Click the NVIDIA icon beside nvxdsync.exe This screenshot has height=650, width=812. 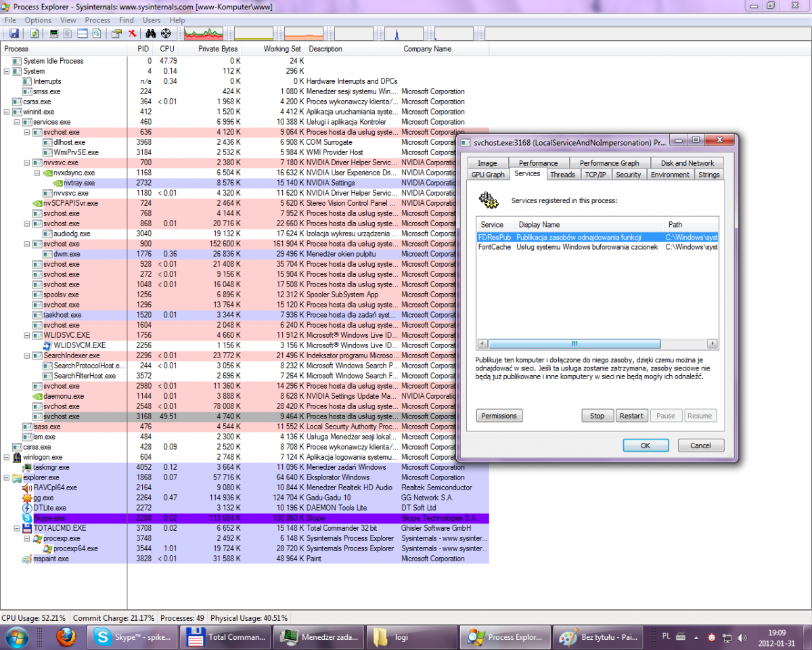[x=47, y=173]
